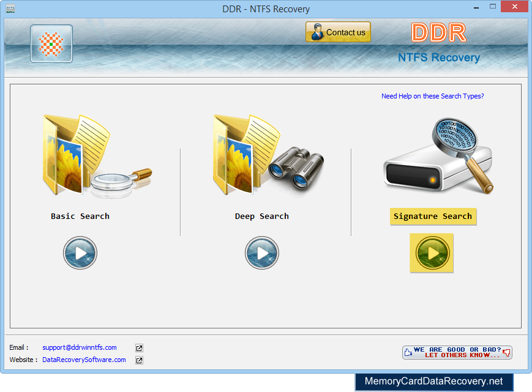This screenshot has height=392, width=532.
Task: Click the Signature Search drive magnifier icon
Action: coord(438,156)
